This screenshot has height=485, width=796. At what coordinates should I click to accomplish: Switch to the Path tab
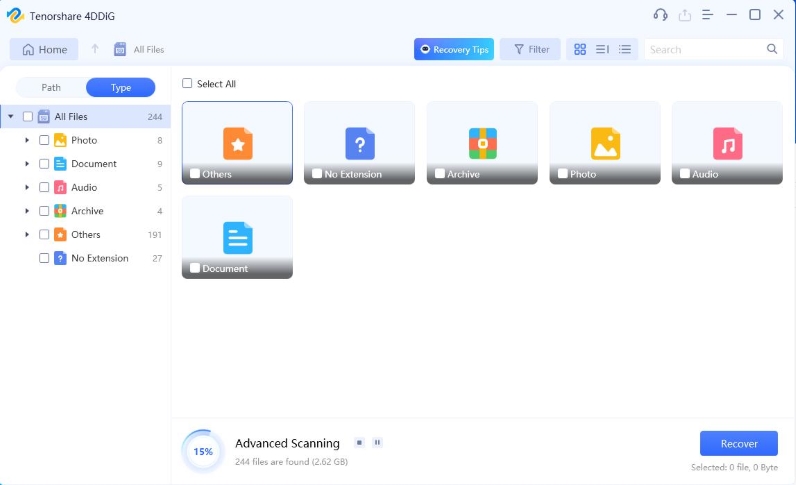pyautogui.click(x=51, y=87)
